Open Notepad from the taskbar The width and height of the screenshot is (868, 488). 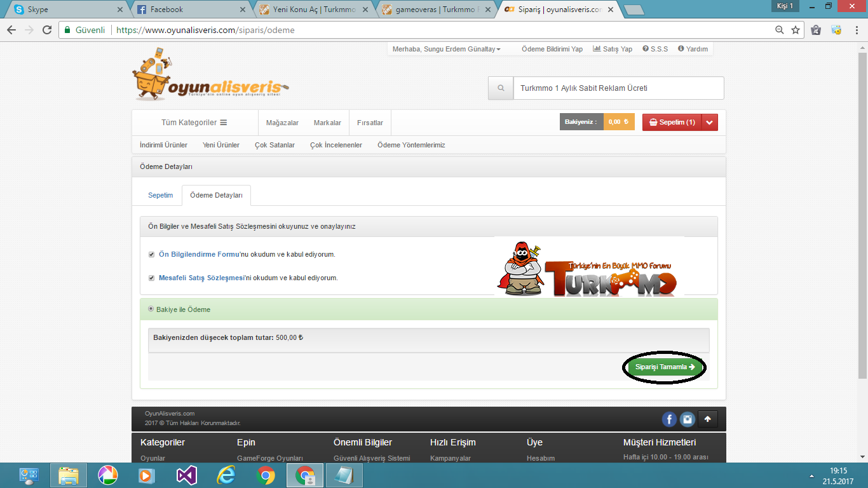point(344,475)
